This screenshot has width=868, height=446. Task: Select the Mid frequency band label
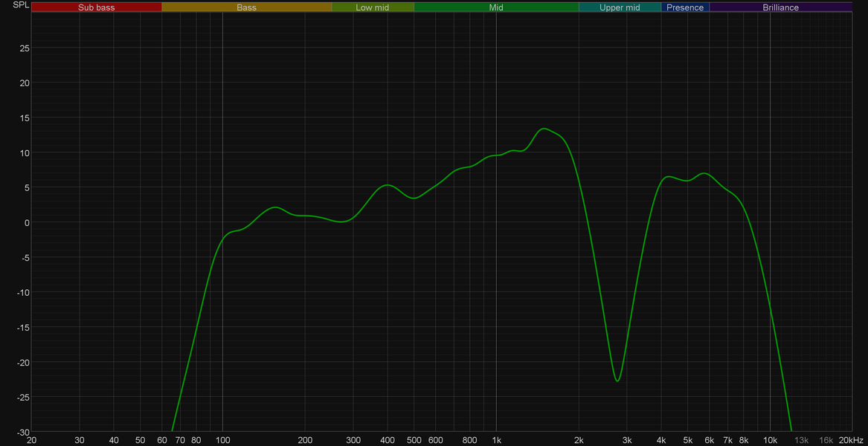tap(496, 7)
